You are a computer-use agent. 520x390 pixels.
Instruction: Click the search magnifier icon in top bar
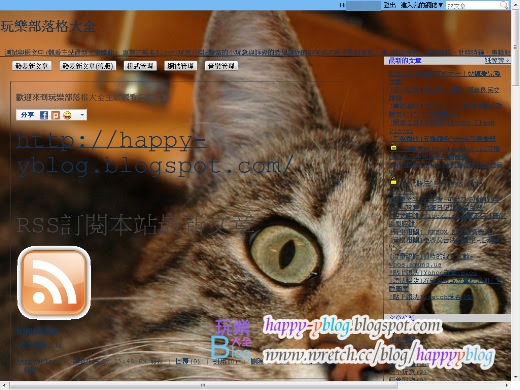504,5
